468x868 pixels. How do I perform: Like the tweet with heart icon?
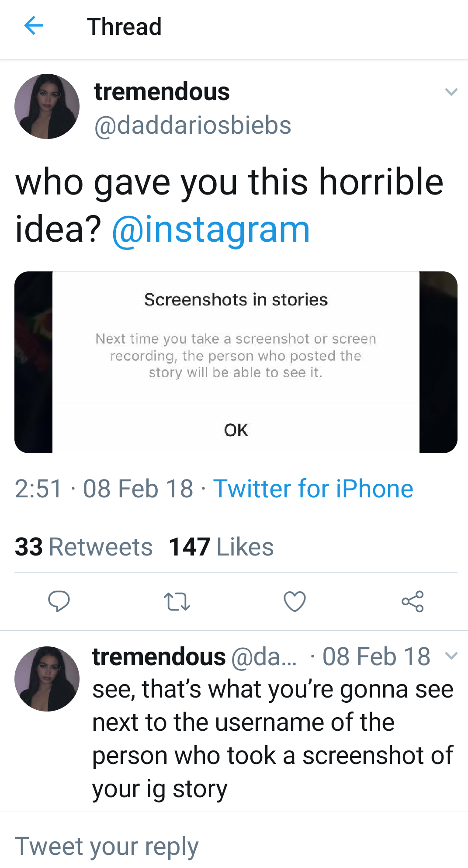pos(295,601)
